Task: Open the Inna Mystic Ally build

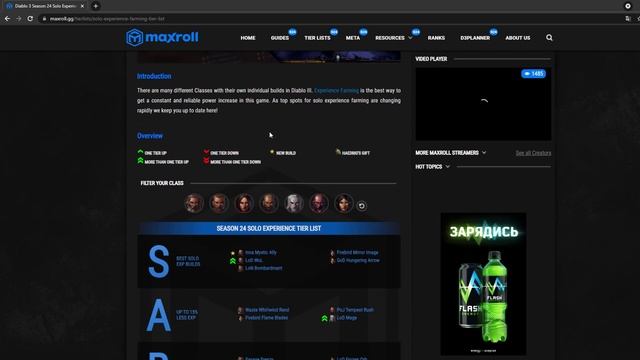Action: [261, 253]
